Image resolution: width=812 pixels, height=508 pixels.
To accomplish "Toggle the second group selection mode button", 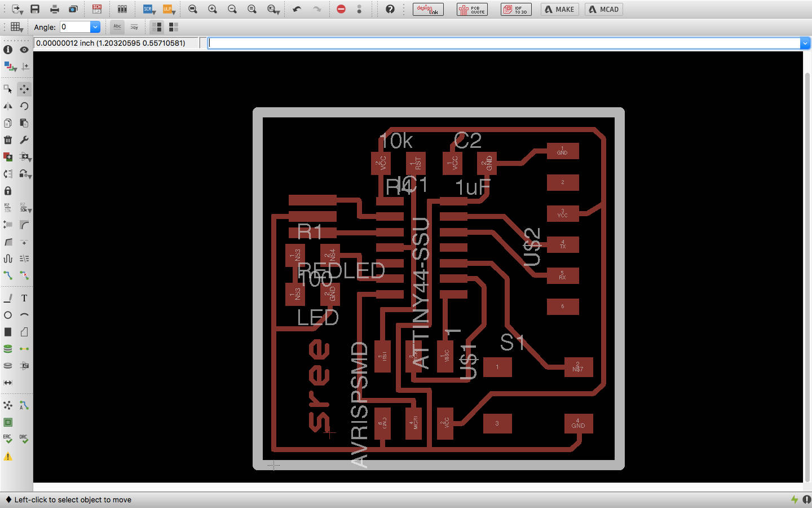I will [x=173, y=27].
